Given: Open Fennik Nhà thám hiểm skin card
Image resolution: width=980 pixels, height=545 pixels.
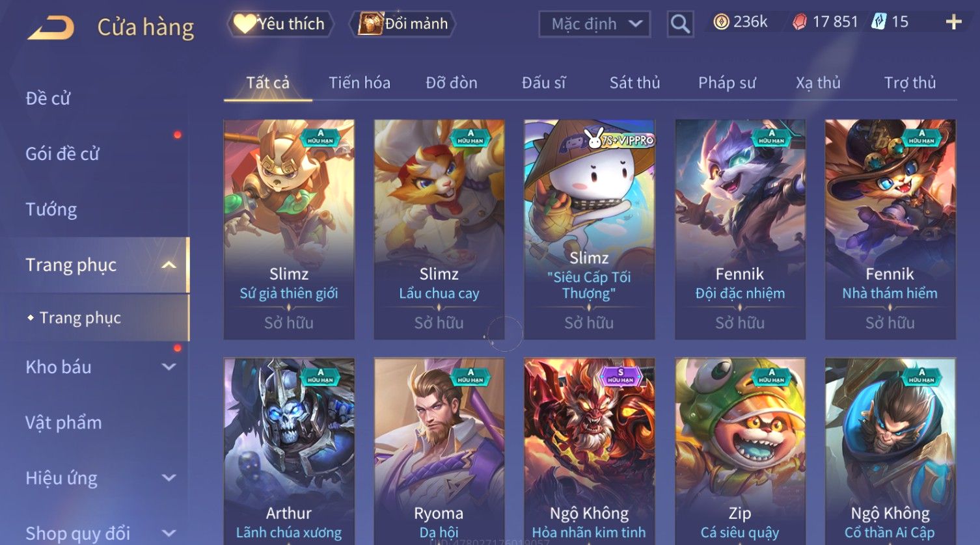Looking at the screenshot, I should tap(890, 229).
